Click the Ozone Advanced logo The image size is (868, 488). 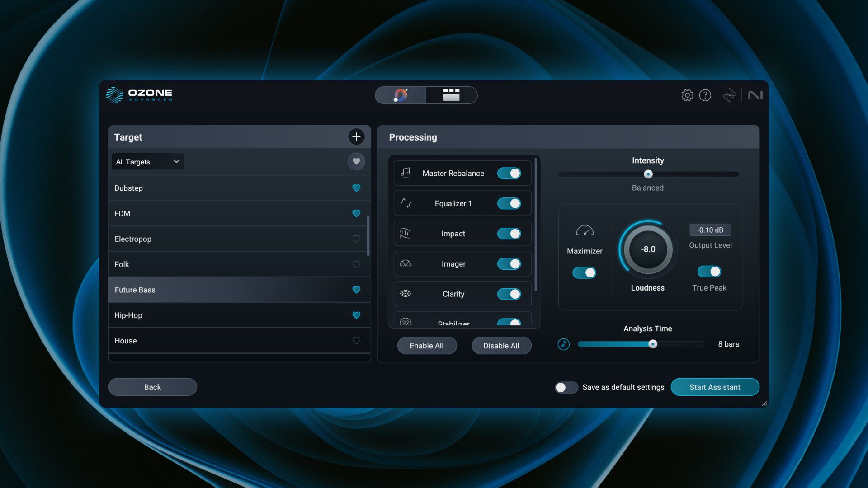pos(139,95)
